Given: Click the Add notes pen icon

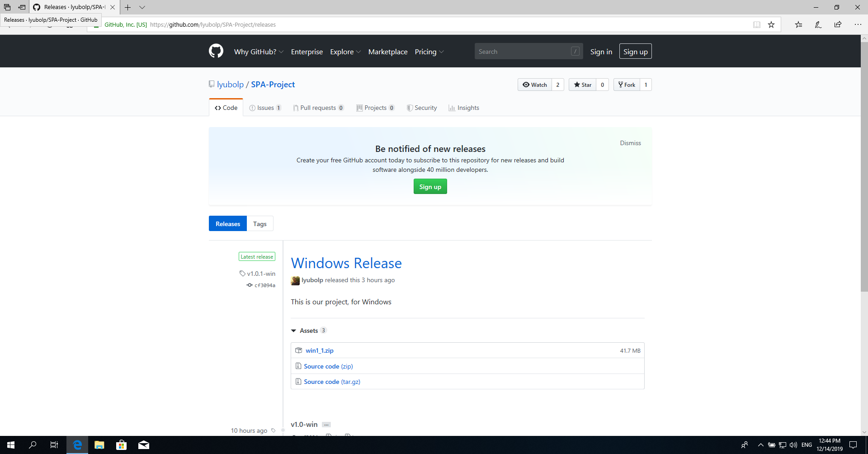Looking at the screenshot, I should tap(818, 24).
